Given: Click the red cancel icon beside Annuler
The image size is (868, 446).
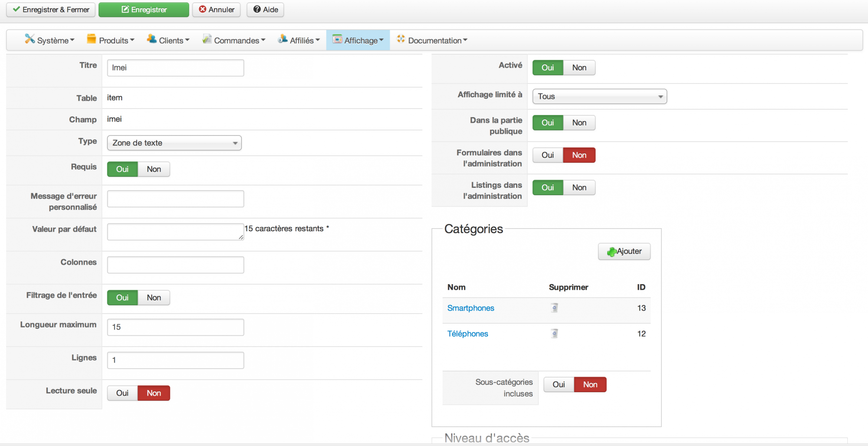Looking at the screenshot, I should point(202,9).
